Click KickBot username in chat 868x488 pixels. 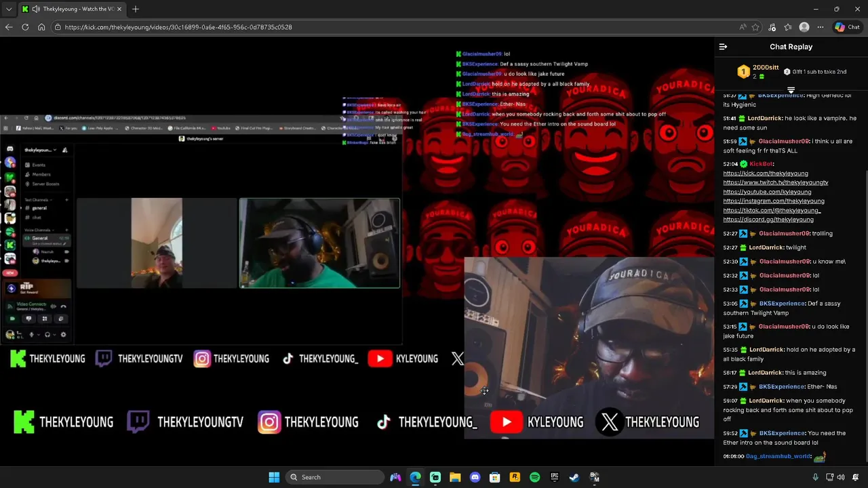[762, 164]
